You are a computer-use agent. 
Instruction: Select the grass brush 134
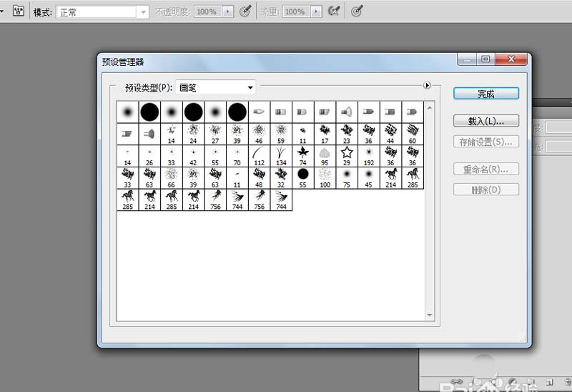(x=281, y=155)
